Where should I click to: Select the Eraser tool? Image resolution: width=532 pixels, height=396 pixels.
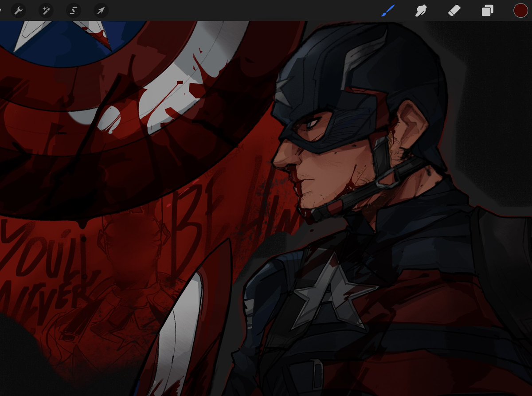point(454,10)
